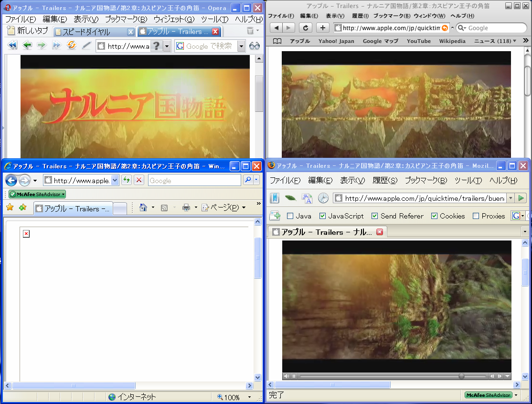532x404 pixels.
Task: Toggle the Send Referer checkbox
Action: point(374,216)
